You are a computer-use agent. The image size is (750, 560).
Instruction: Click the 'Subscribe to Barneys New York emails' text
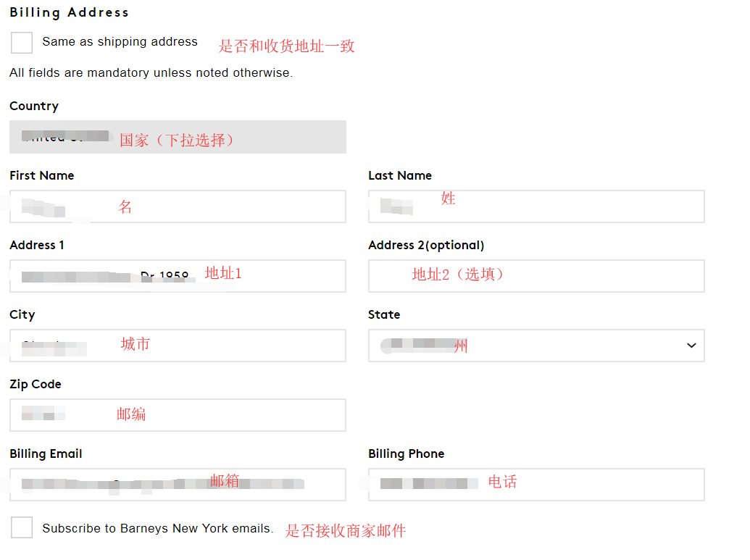tap(157, 528)
